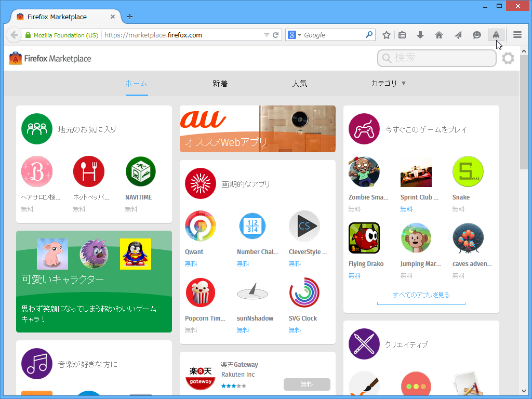
Task: Open the downloads arrow icon
Action: coord(420,35)
